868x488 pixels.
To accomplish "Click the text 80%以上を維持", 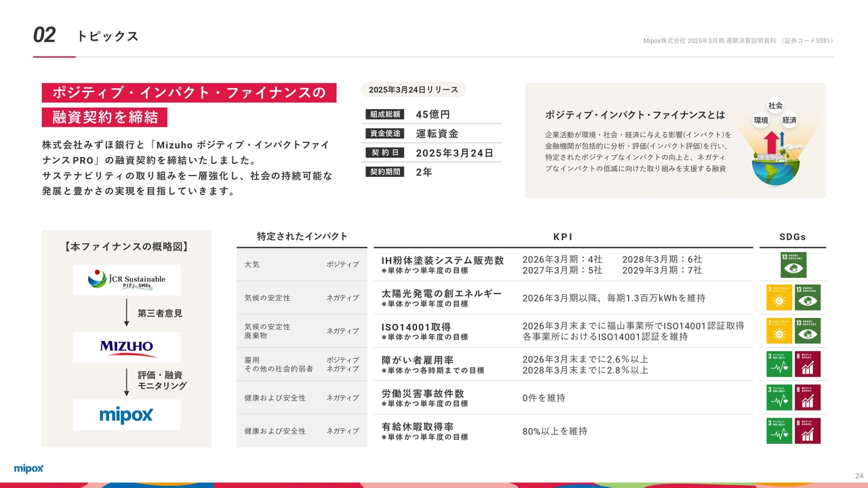I will [x=555, y=431].
